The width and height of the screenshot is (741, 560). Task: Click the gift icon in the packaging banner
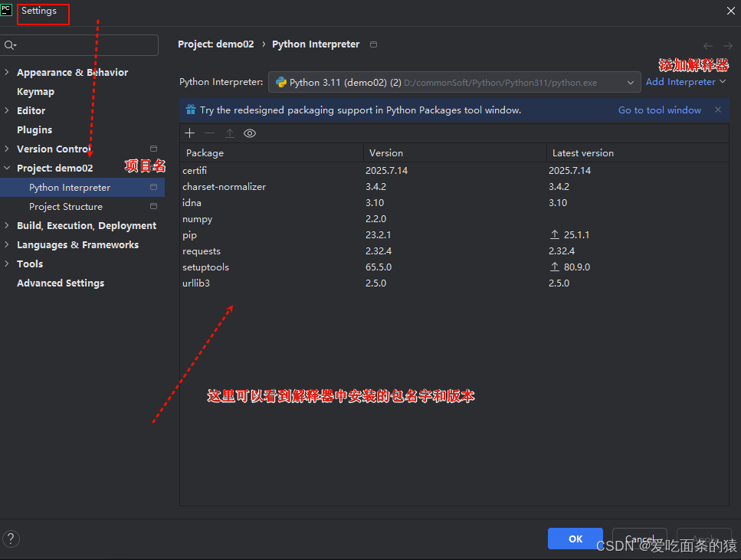[191, 110]
